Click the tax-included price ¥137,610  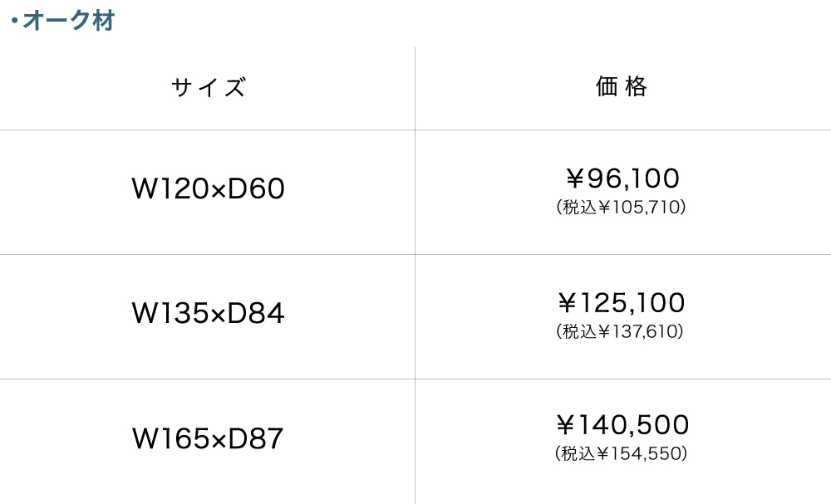tap(620, 331)
